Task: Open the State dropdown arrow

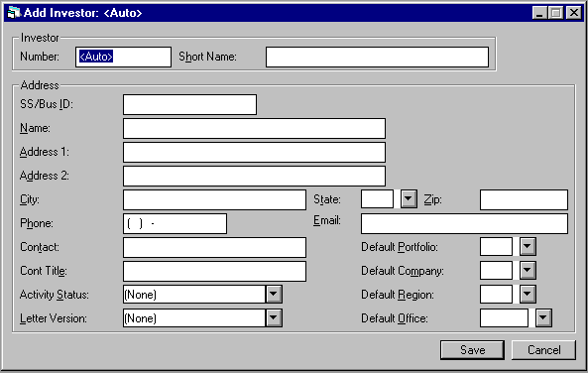Action: coord(409,198)
